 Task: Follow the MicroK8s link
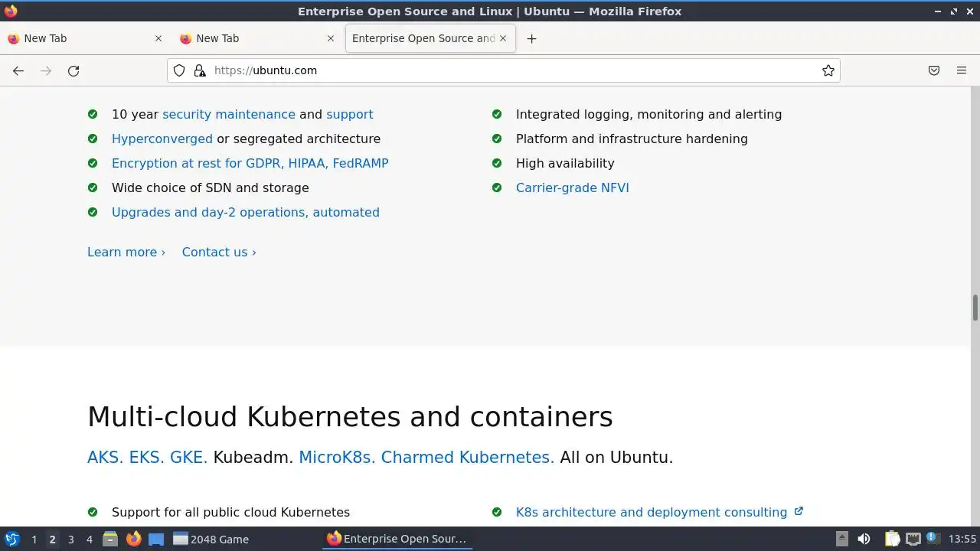click(337, 458)
